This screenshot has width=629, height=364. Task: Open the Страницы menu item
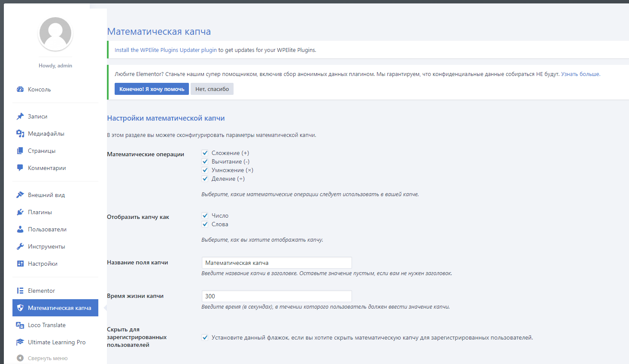point(42,151)
